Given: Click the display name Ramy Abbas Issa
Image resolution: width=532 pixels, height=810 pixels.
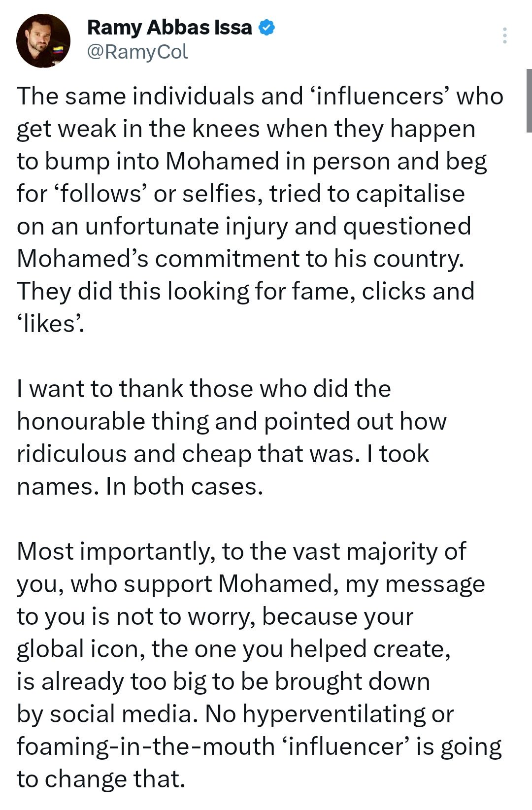Looking at the screenshot, I should 169,28.
